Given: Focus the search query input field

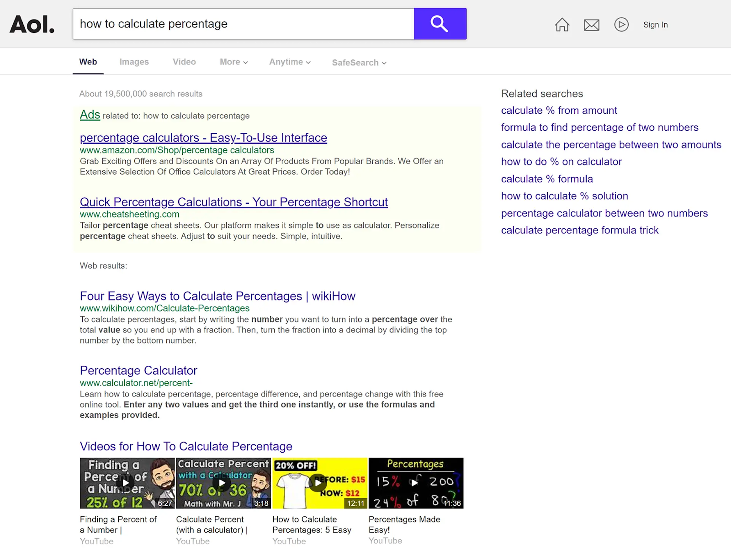Looking at the screenshot, I should click(x=244, y=24).
